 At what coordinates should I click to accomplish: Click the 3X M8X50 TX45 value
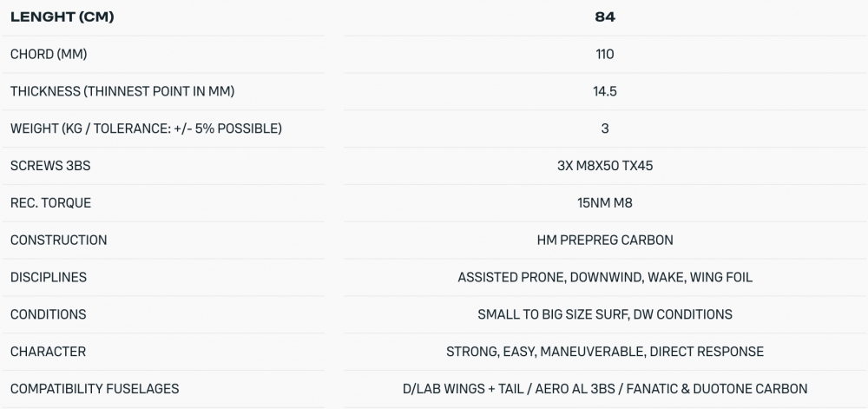click(605, 166)
